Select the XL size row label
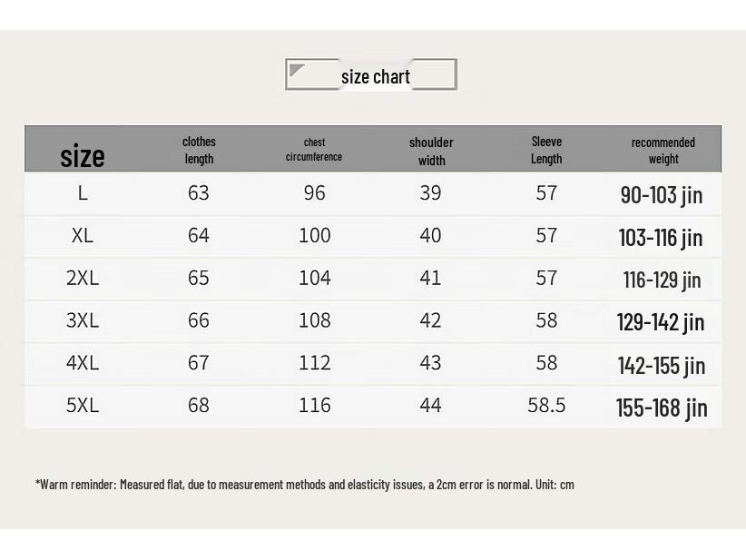 click(x=83, y=236)
